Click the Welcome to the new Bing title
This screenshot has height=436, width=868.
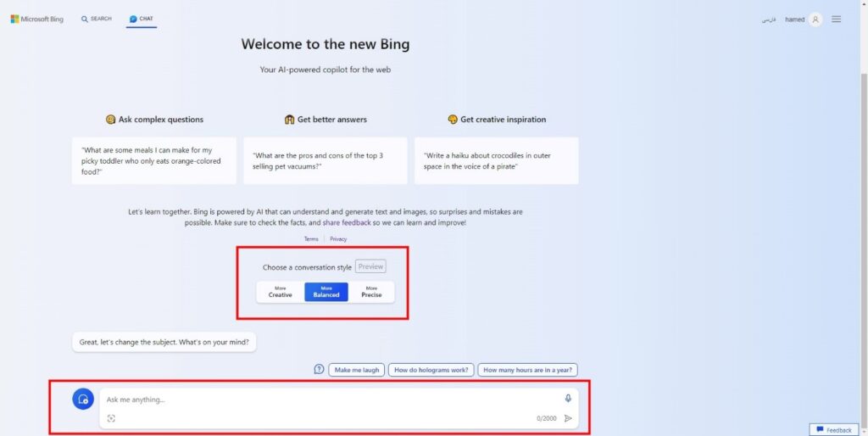point(325,44)
